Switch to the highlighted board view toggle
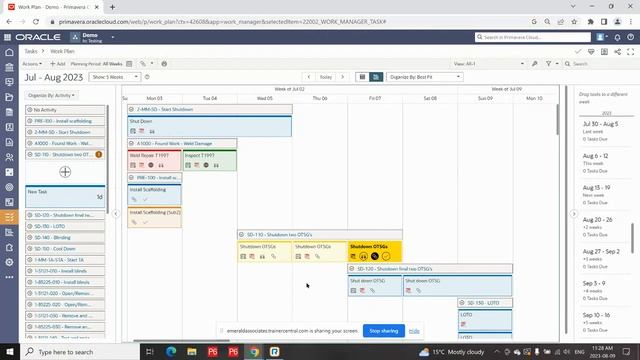Image resolution: width=640 pixels, height=360 pixels. tap(376, 77)
